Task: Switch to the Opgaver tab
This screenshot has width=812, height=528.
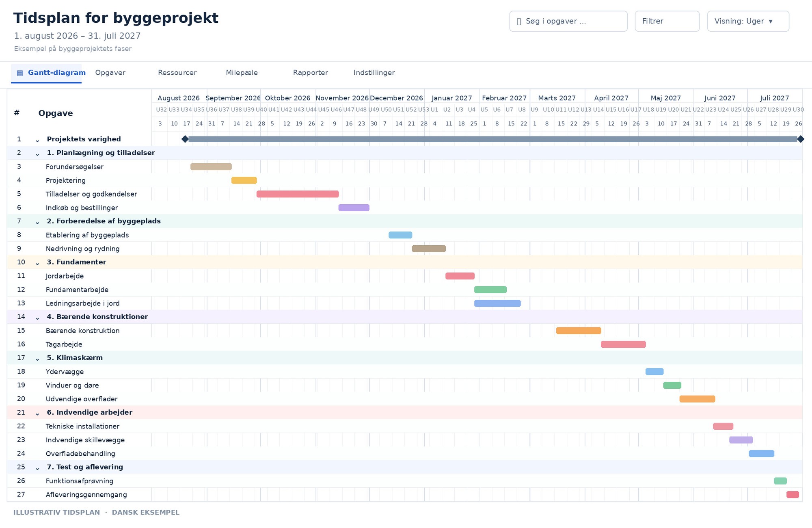Action: click(110, 73)
